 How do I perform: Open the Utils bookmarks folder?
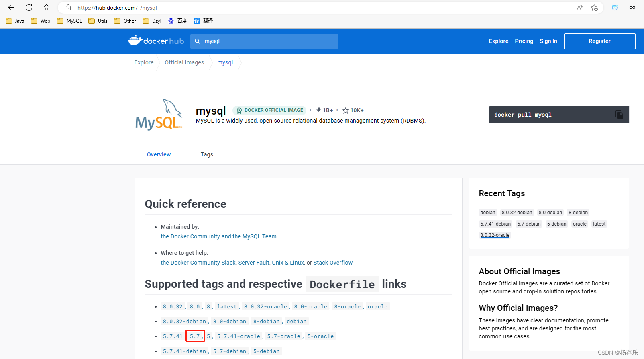[98, 21]
